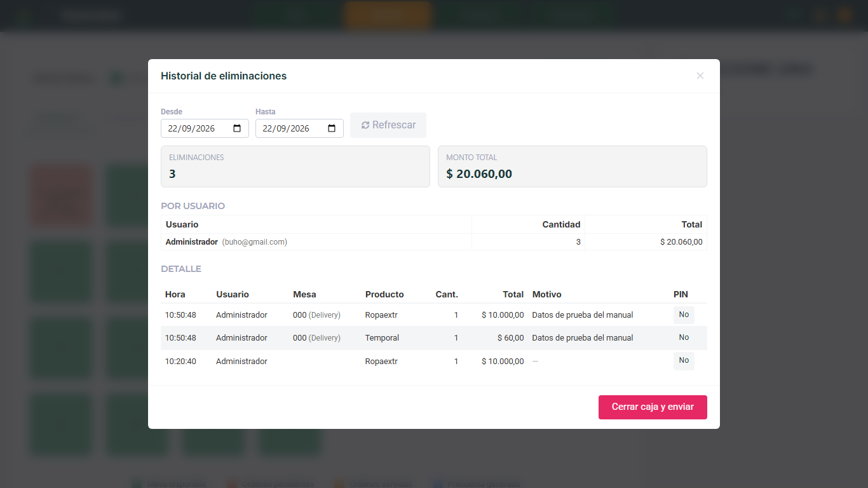Click the Hasta date input field
This screenshot has width=868, height=488.
299,128
